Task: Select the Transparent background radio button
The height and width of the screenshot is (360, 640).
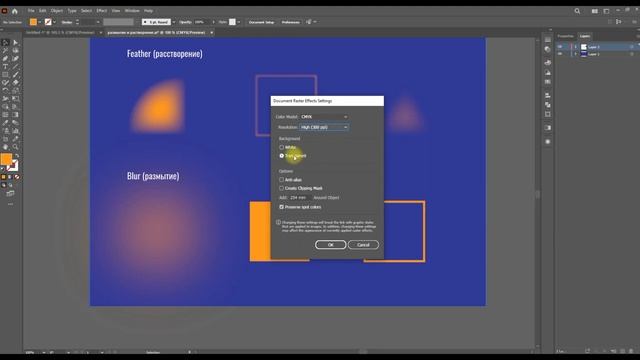Action: coord(282,156)
